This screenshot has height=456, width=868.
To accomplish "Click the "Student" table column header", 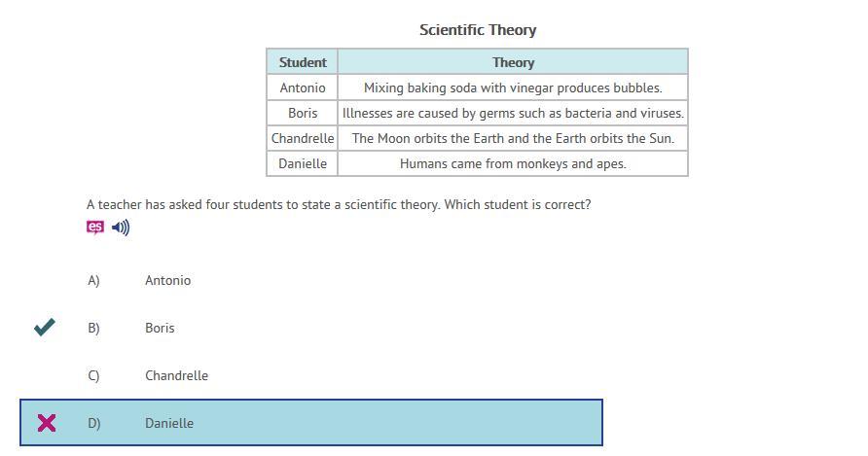I will point(303,62).
